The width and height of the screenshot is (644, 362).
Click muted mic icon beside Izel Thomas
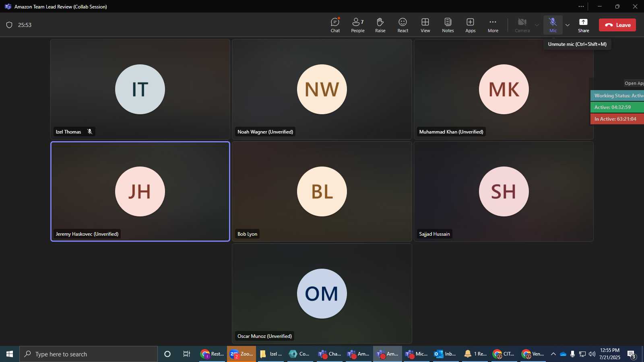[x=90, y=132]
